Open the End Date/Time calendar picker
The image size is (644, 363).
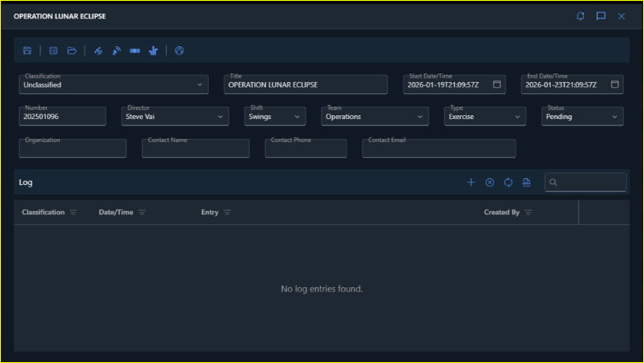(x=615, y=84)
